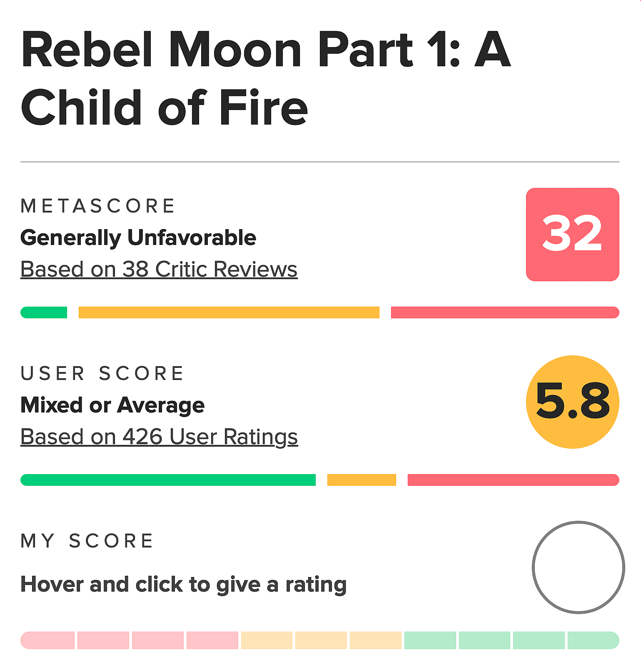Click the METASCORE section label
This screenshot has width=641, height=672.
(x=98, y=205)
